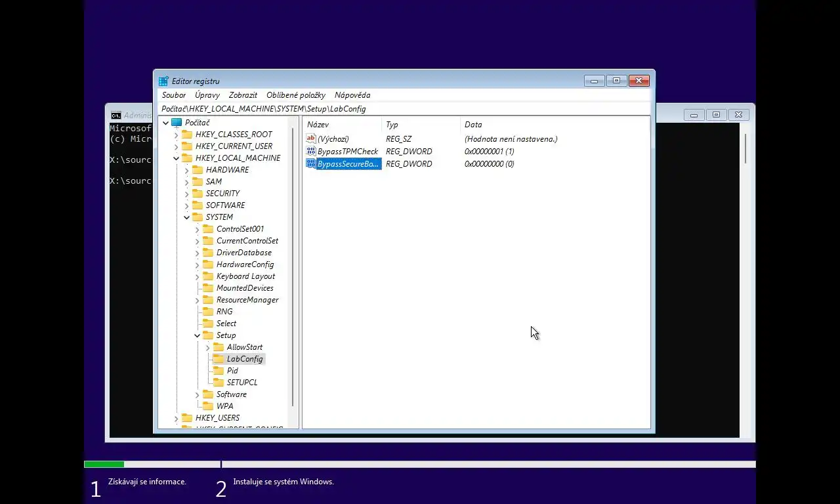This screenshot has width=840, height=504.
Task: Select the ResourceManager folder icon
Action: [x=208, y=300]
